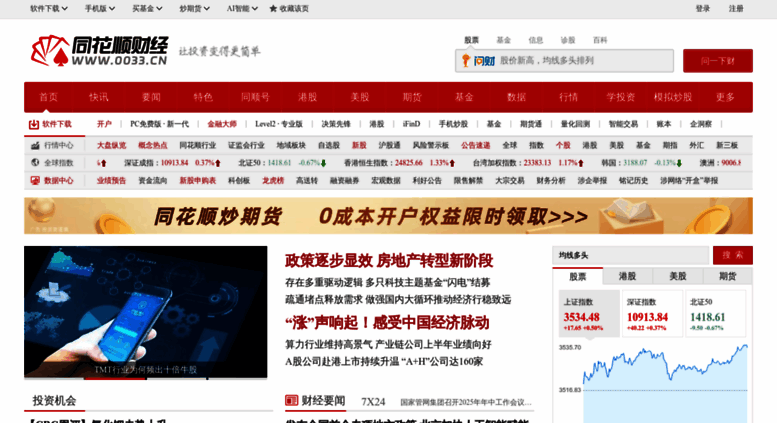This screenshot has width=777, height=423.
Task: Open 模拟炒股 in the red navigation bar
Action: pyautogui.click(x=672, y=97)
